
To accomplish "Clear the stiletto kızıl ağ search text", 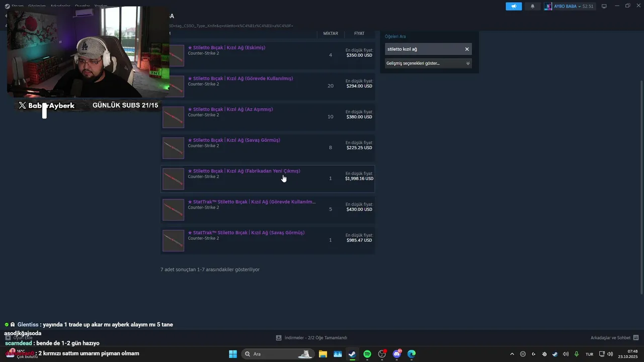I will pyautogui.click(x=467, y=49).
